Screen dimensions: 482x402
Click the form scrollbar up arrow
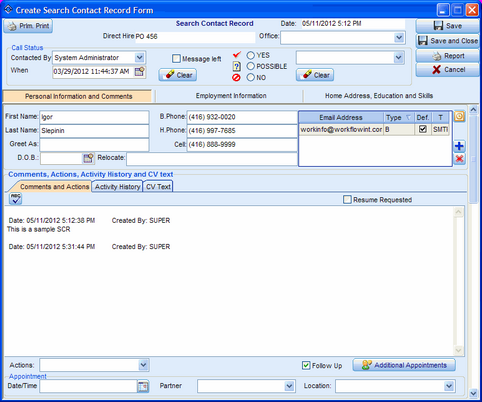pyautogui.click(x=473, y=110)
